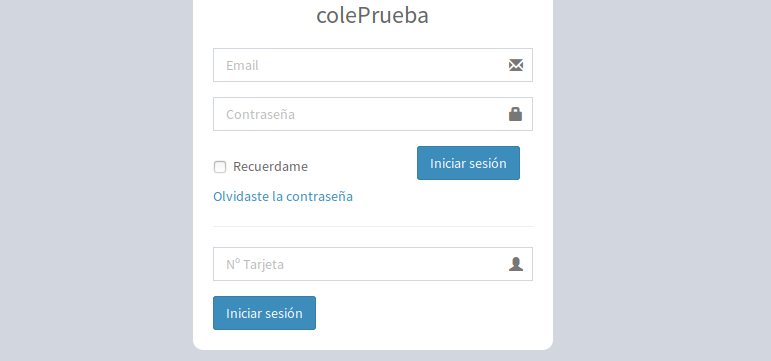Click the Nº Tarjeta placeholder text
The width and height of the screenshot is (771, 361).
click(x=255, y=265)
